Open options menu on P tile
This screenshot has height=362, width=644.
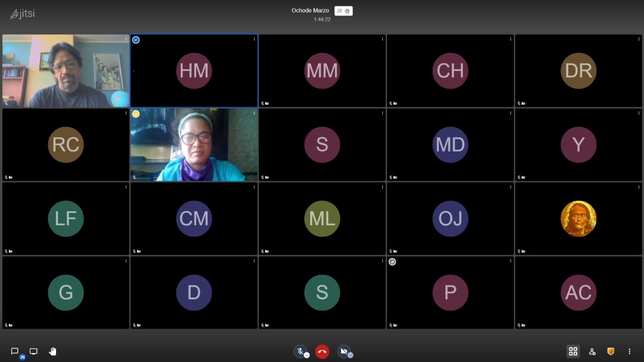point(510,261)
